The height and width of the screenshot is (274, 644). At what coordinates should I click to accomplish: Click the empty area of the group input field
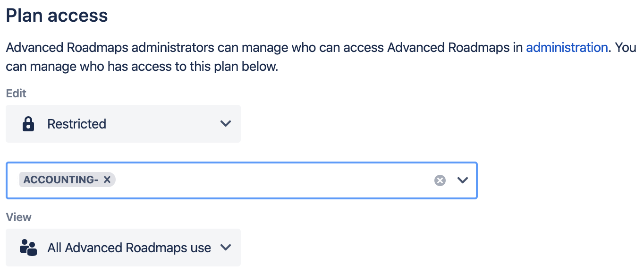274,180
